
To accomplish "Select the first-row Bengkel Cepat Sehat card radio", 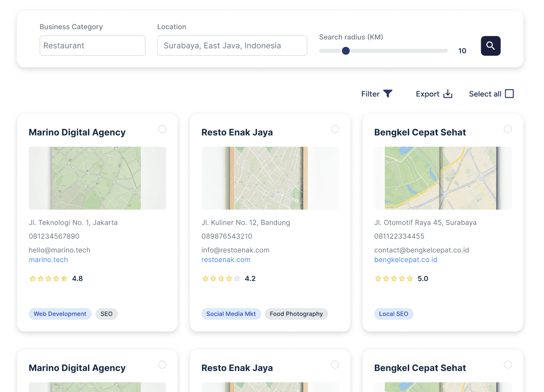I will click(508, 129).
